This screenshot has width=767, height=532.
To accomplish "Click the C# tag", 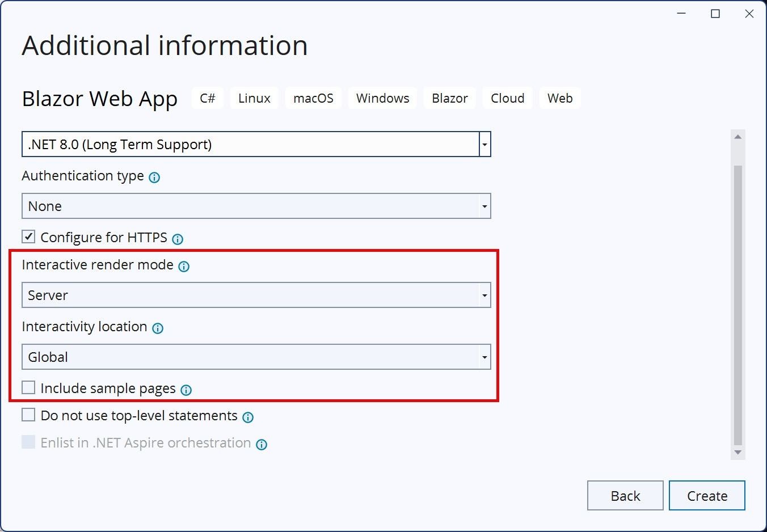I will (208, 98).
